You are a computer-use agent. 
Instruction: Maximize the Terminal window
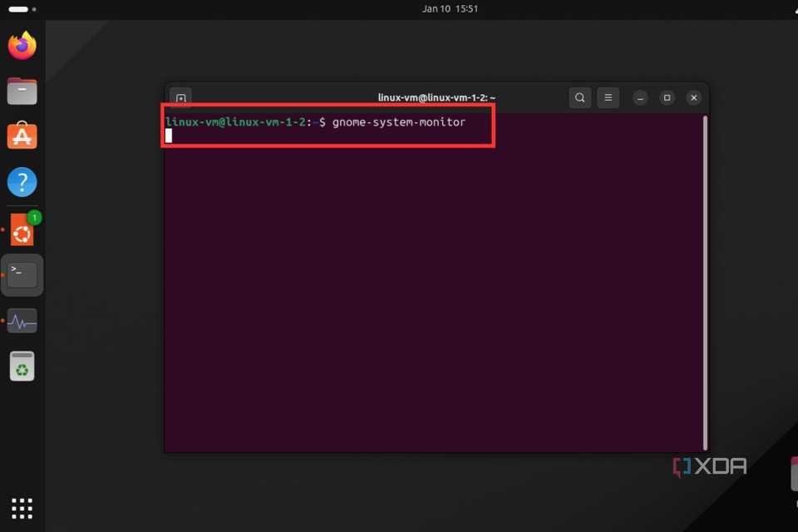coord(667,97)
